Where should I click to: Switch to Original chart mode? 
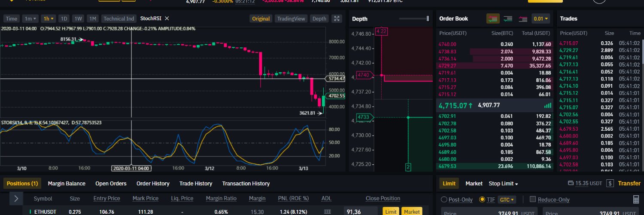click(261, 18)
